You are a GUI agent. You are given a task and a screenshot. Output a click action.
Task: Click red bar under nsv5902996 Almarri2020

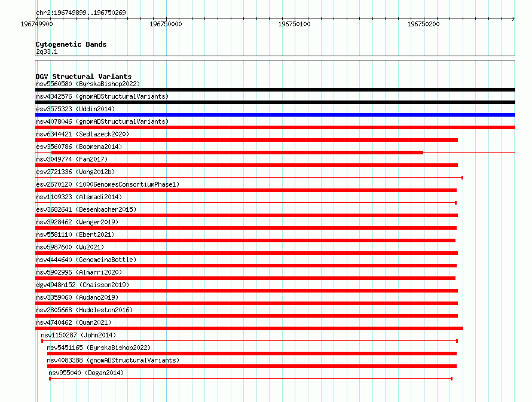[x=245, y=278]
